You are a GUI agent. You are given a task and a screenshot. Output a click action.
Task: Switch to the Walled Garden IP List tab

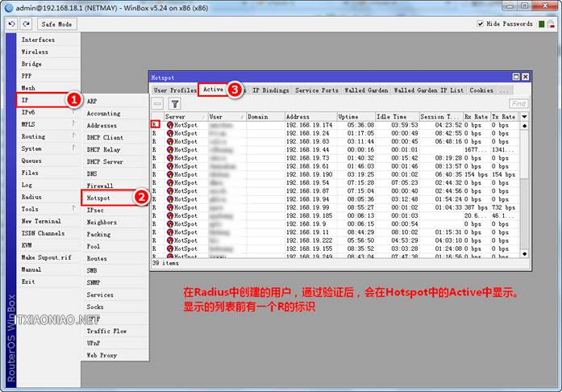(x=428, y=90)
